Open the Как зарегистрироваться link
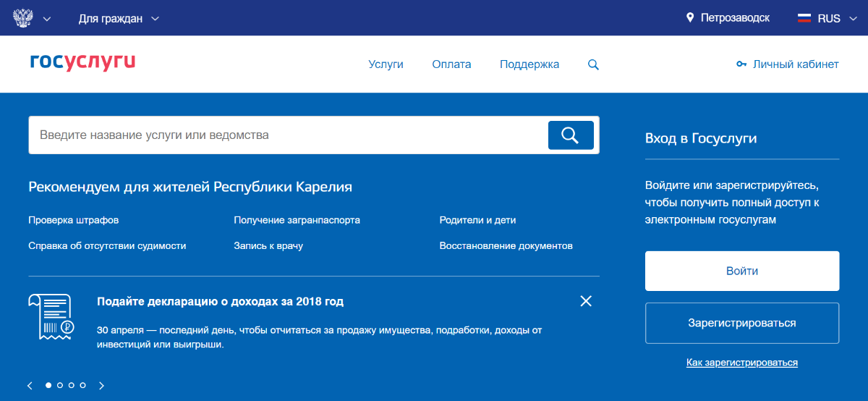The height and width of the screenshot is (401, 868). pyautogui.click(x=742, y=363)
